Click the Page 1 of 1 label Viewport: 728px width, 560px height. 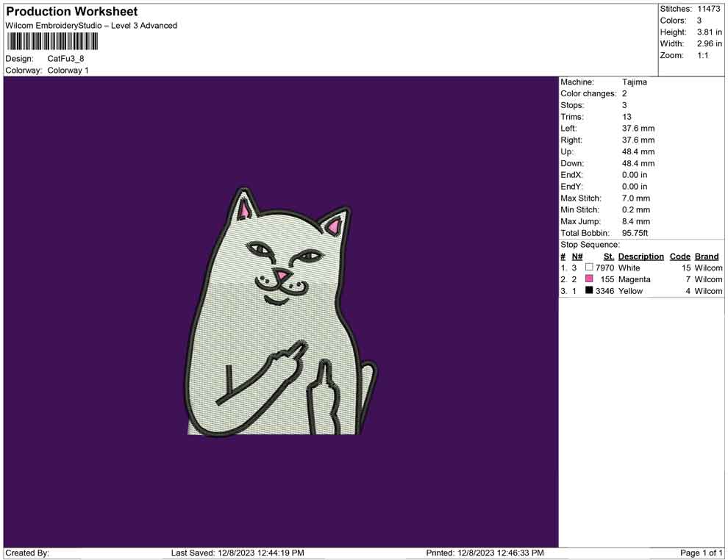[699, 553]
